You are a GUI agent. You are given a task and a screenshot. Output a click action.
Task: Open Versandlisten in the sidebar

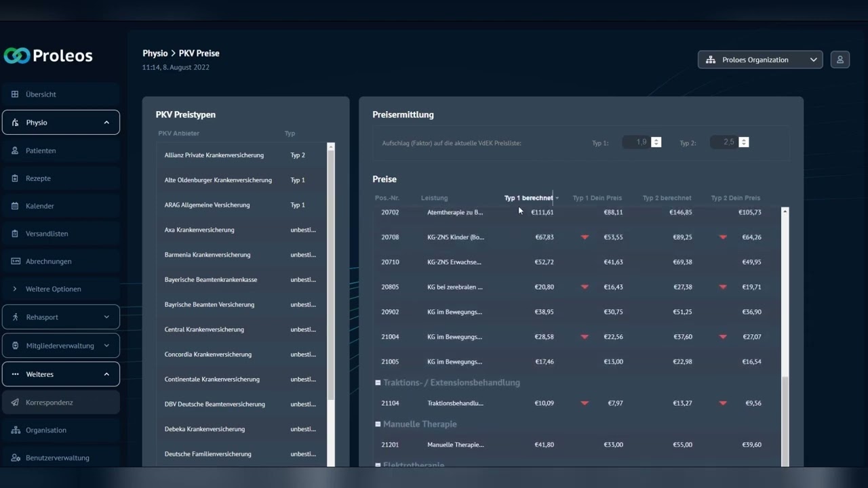click(x=61, y=234)
